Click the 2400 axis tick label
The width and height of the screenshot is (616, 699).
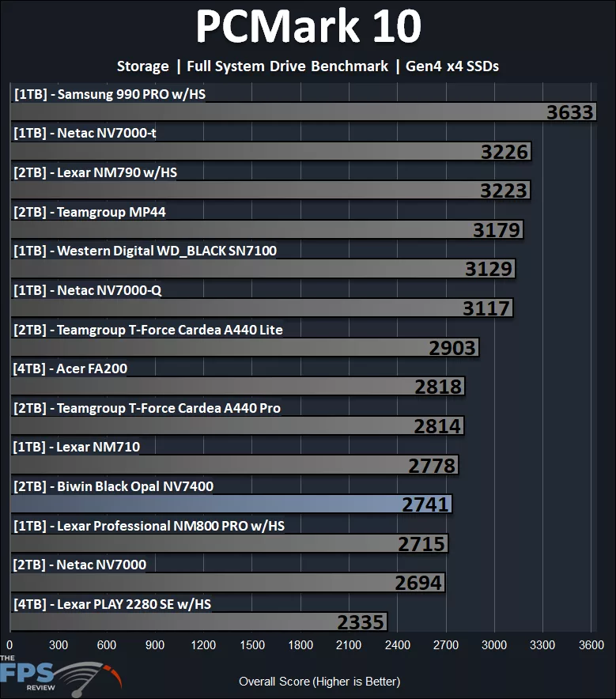(x=398, y=645)
